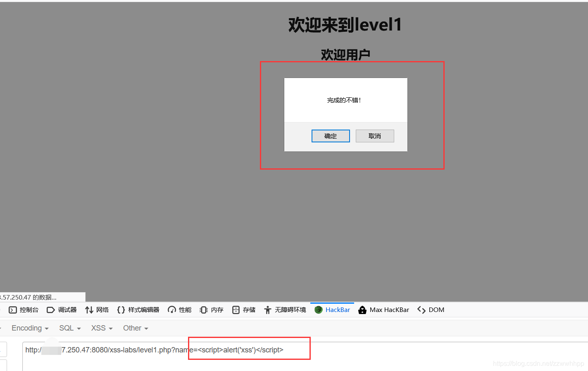
Task: Click the console icon beside 控制台
Action: pyautogui.click(x=13, y=310)
